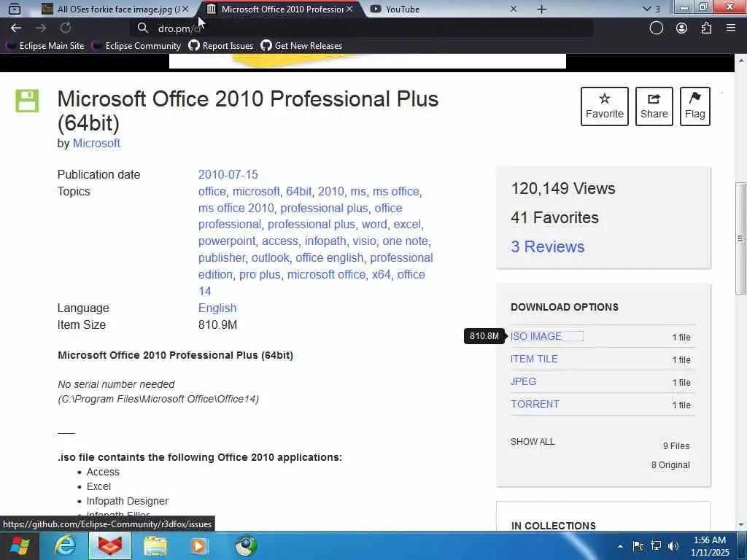747x560 pixels.
Task: Click the 9 Files text
Action: point(676,446)
